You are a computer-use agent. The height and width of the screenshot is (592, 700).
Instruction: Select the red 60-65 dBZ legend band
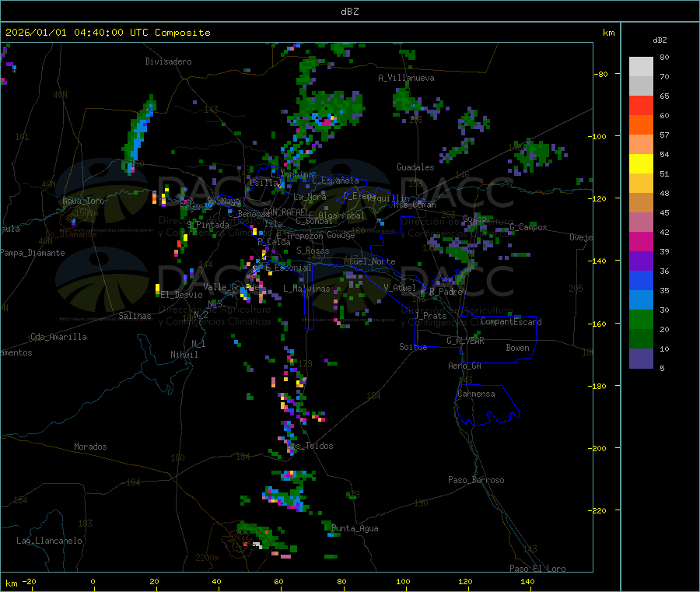point(641,105)
